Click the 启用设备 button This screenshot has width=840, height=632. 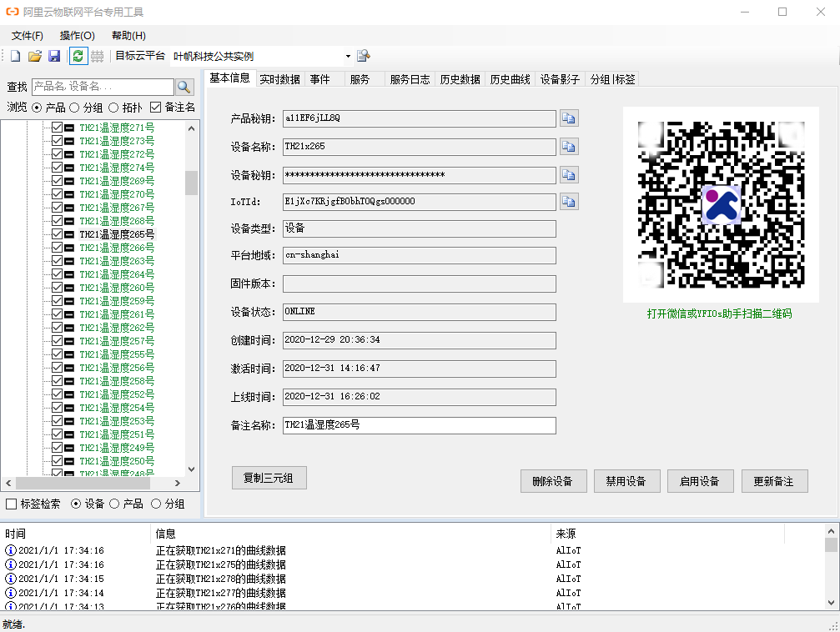(x=700, y=481)
